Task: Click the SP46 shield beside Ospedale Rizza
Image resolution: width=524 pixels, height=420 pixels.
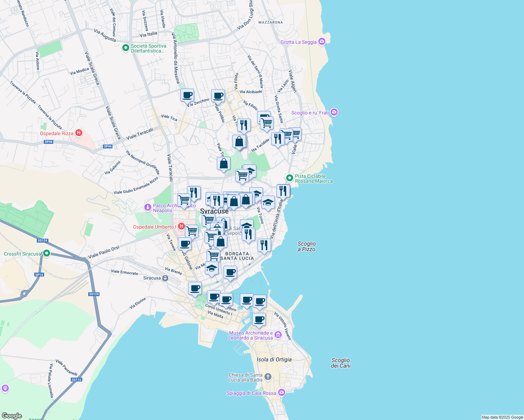Action: (x=48, y=142)
